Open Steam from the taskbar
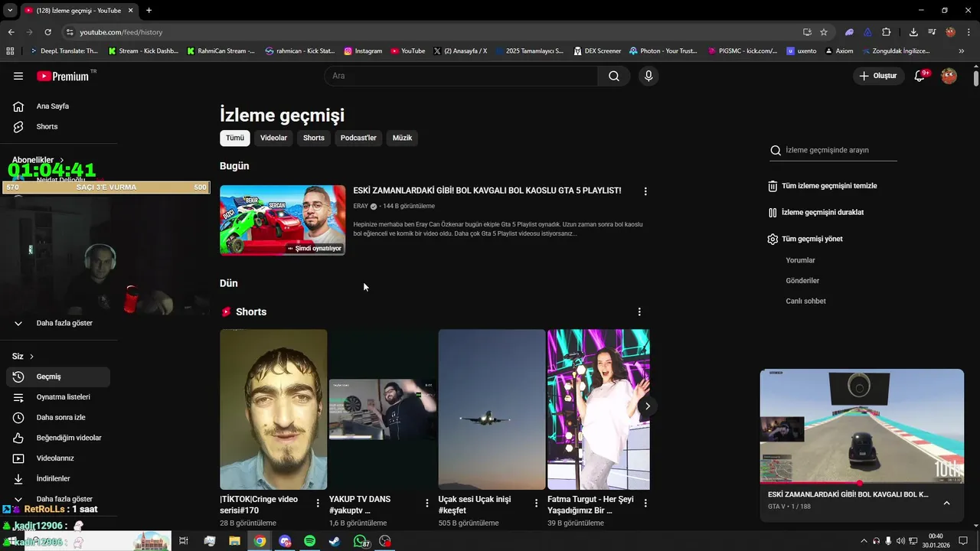The height and width of the screenshot is (551, 980). [335, 541]
